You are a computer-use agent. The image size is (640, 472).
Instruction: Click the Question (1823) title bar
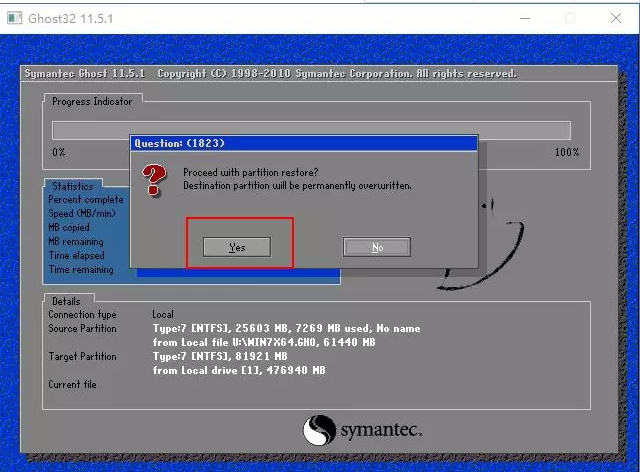click(x=304, y=143)
